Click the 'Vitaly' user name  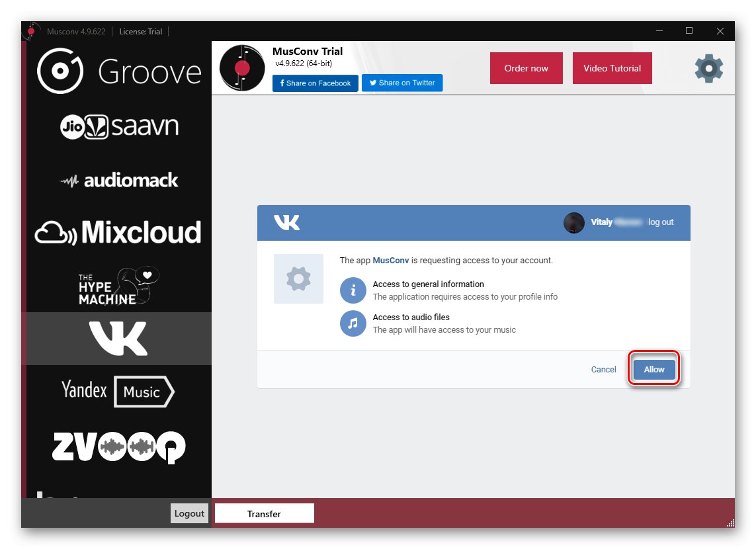tap(601, 222)
